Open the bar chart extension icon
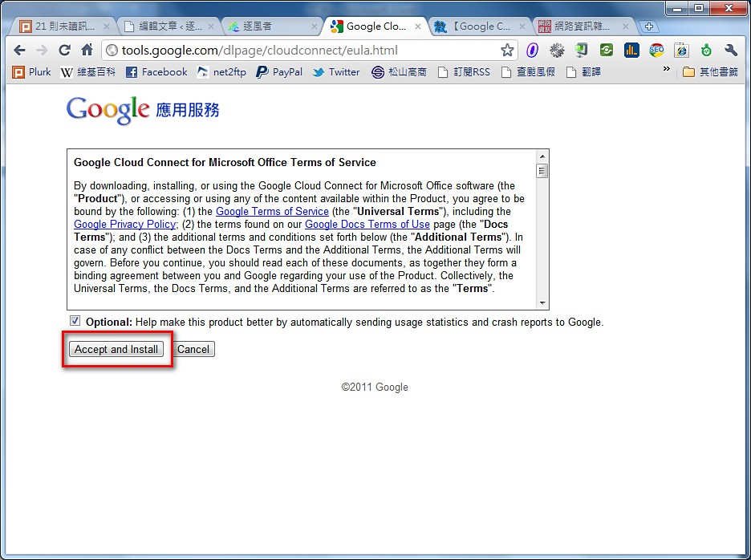 (631, 50)
